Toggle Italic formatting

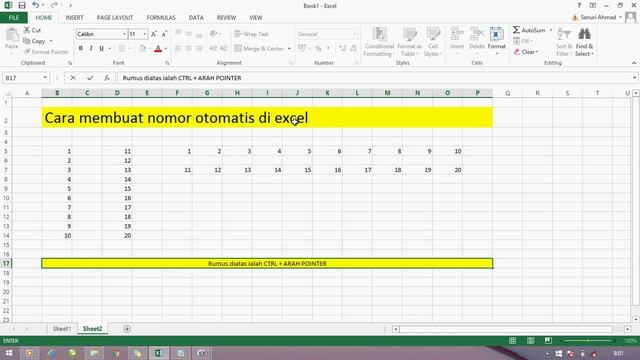coord(91,48)
